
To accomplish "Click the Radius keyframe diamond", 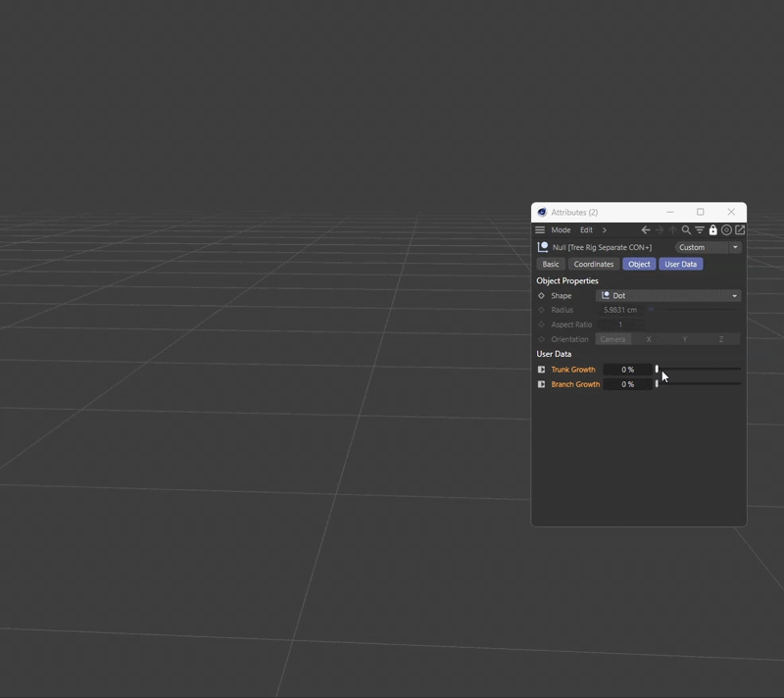I will point(541,310).
